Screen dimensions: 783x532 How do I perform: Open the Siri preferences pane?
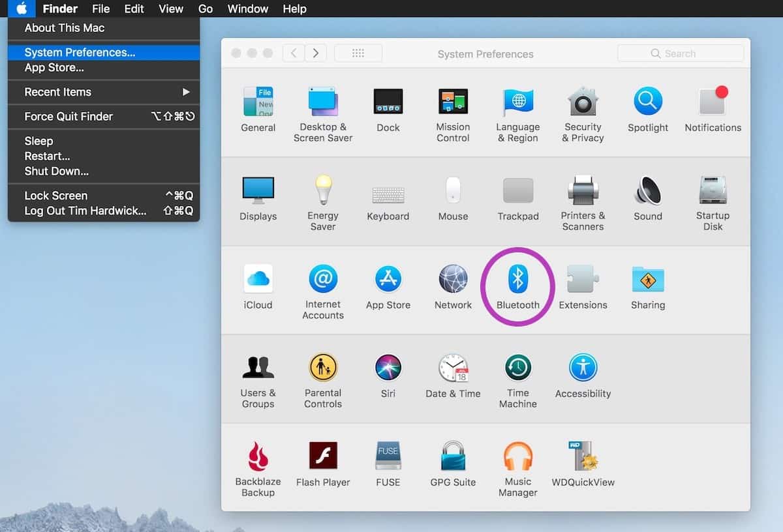pyautogui.click(x=388, y=376)
